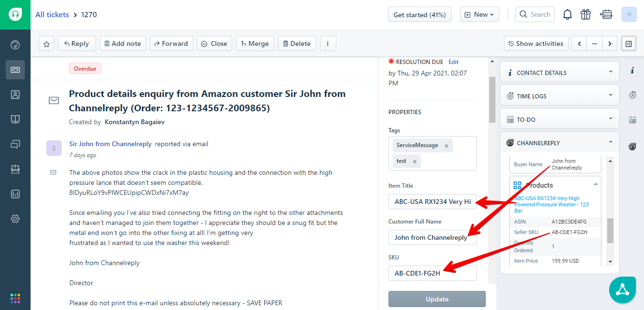This screenshot has width=644, height=310.
Task: Click the SKU field
Action: click(432, 273)
